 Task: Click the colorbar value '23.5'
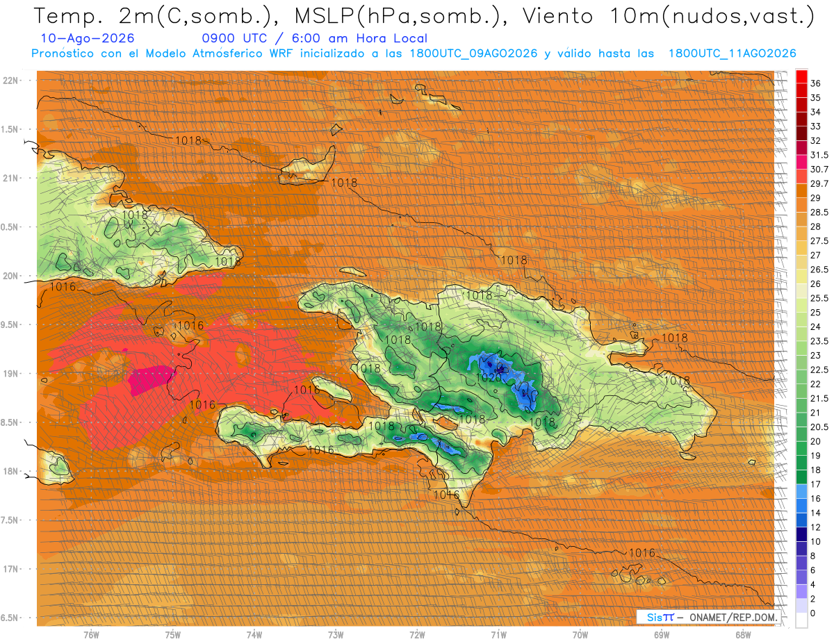click(819, 341)
